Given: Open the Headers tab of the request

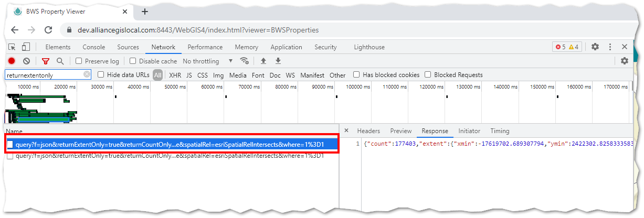Looking at the screenshot, I should [368, 131].
